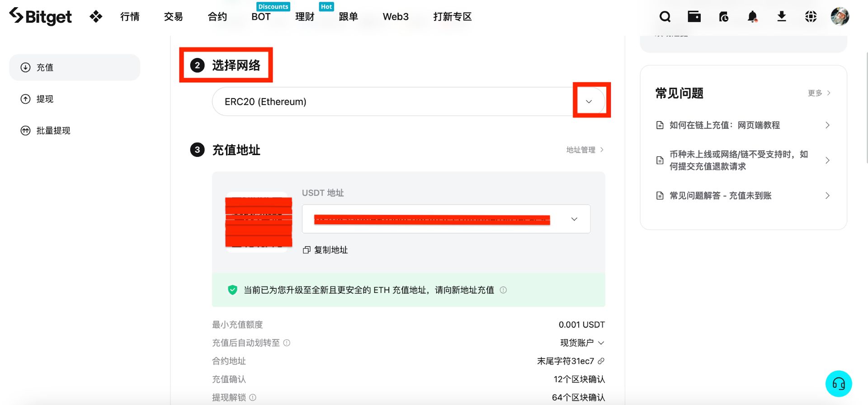Click the Bitget logo
This screenshot has width=868, height=405.
click(40, 16)
